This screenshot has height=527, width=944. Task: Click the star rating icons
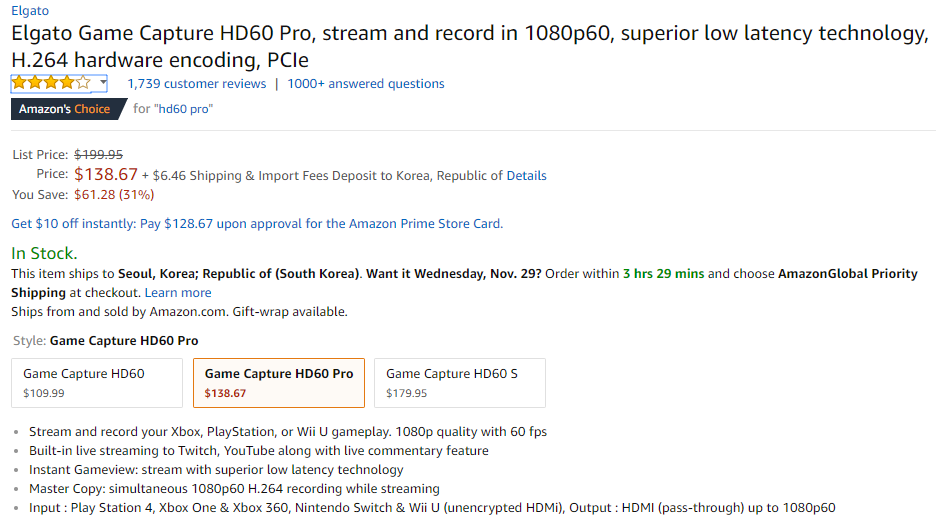click(51, 83)
